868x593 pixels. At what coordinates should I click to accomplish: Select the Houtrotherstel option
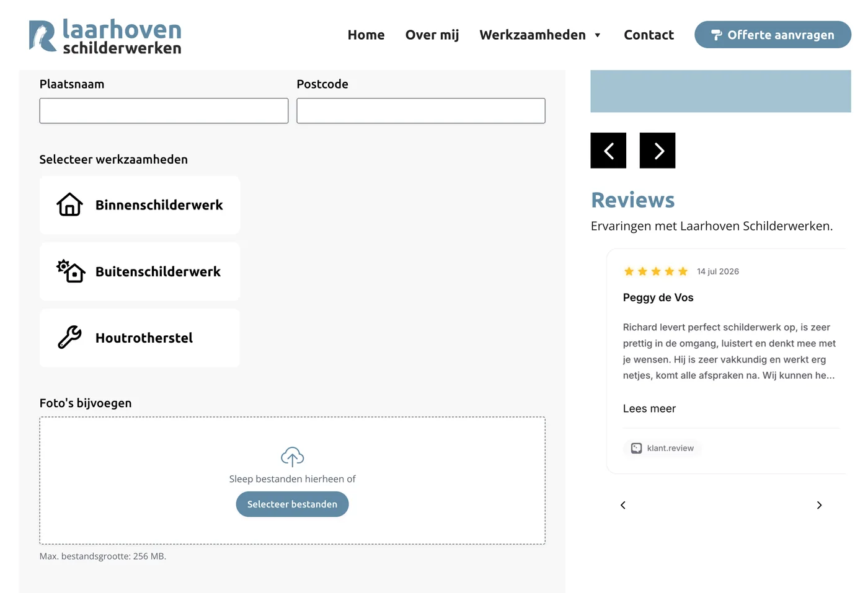139,338
